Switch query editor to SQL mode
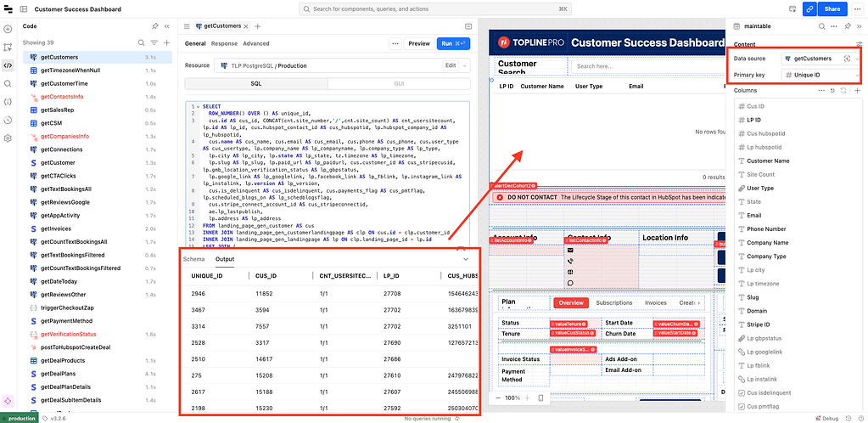 [x=256, y=83]
